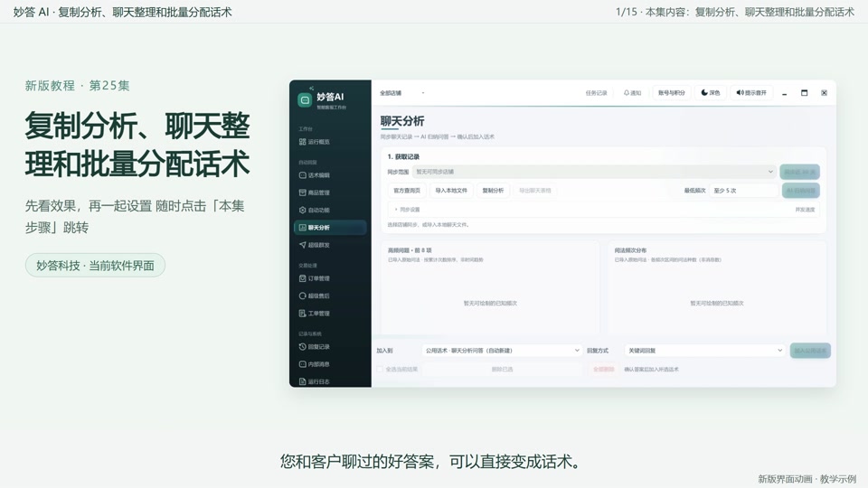This screenshot has width=868, height=488.
Task: Click the 官方查询页 button
Action: click(407, 191)
